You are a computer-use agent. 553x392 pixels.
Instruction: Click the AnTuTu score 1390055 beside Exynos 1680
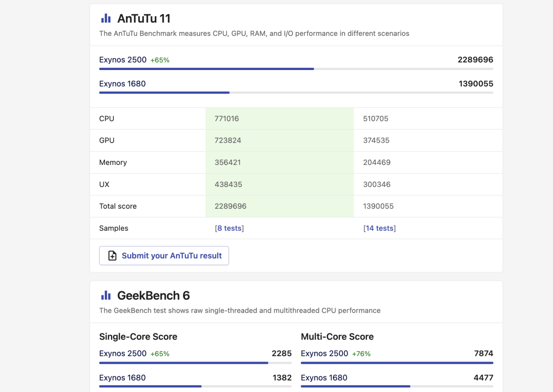[x=476, y=84]
